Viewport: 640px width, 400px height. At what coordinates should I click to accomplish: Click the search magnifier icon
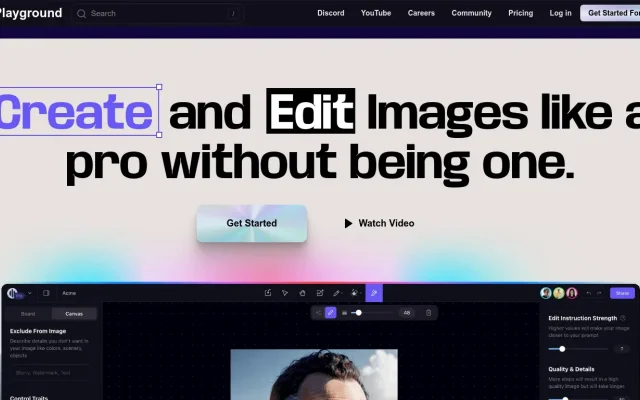pos(81,14)
